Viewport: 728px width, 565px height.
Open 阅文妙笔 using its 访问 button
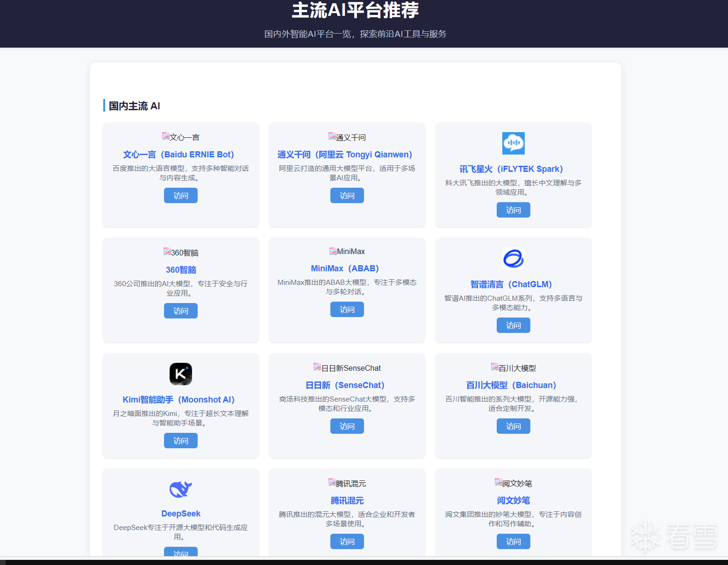(x=514, y=542)
